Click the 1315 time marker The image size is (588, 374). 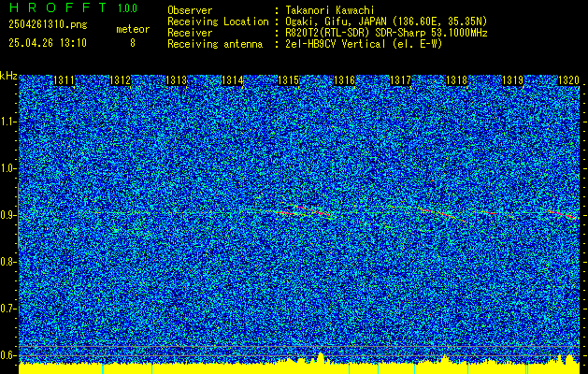(x=288, y=80)
